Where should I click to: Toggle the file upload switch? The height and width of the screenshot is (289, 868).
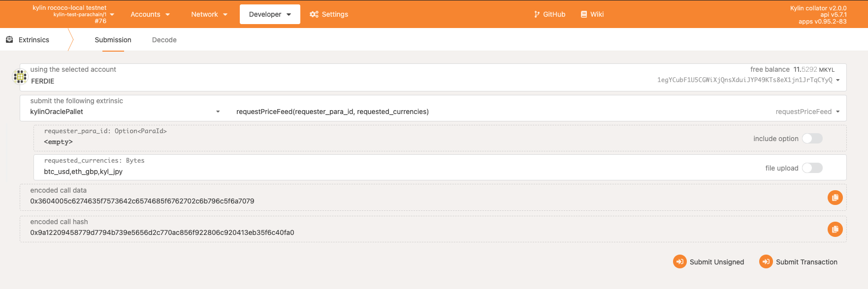click(812, 168)
